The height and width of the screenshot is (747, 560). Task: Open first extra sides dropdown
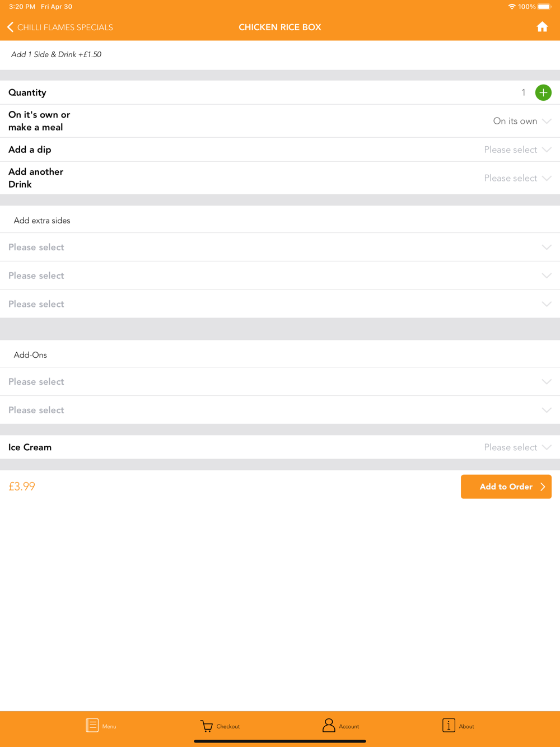280,247
